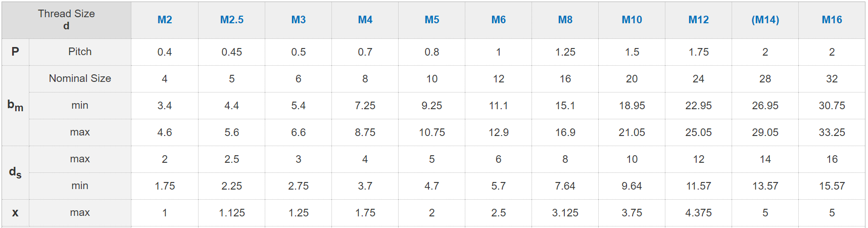868x228 pixels.
Task: Open the (M14) thread size link
Action: pos(765,20)
